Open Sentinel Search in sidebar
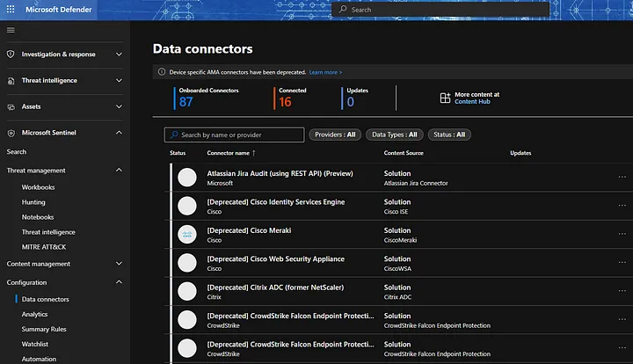Viewport: 633px width, 364px height. tap(17, 152)
